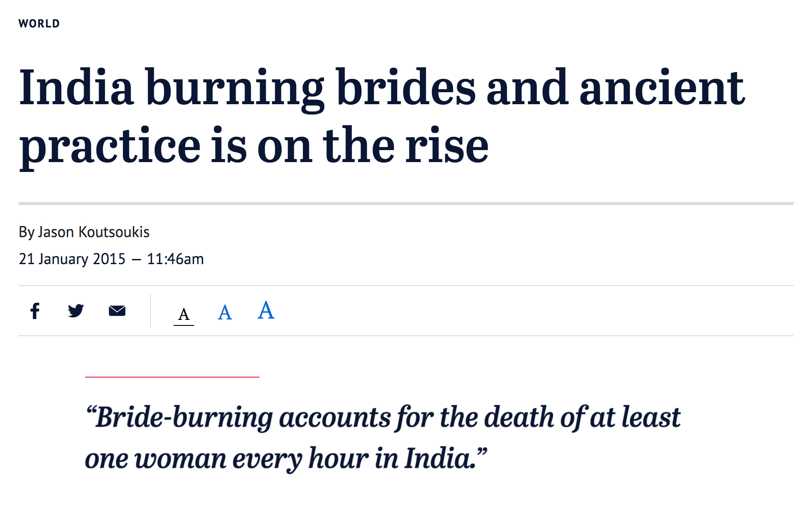Click author name Jason Koutsoukis

click(x=94, y=232)
